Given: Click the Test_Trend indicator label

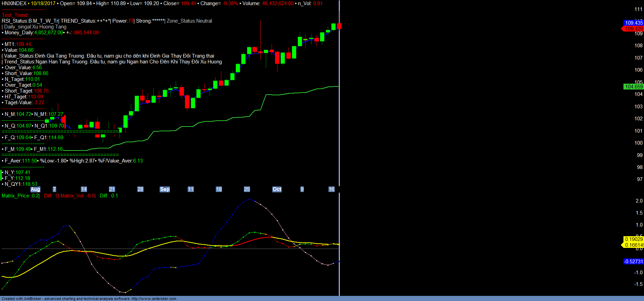Looking at the screenshot, I should pos(15,15).
